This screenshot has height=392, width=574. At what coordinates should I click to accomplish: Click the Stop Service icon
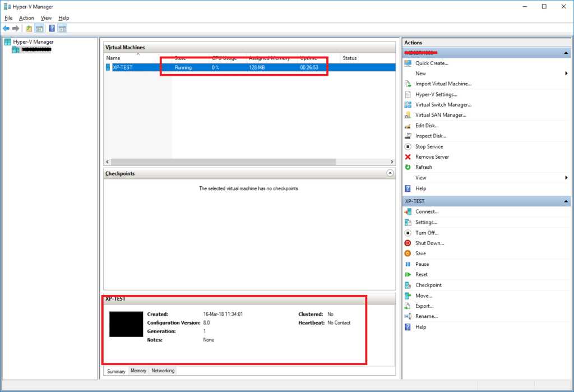(x=408, y=146)
